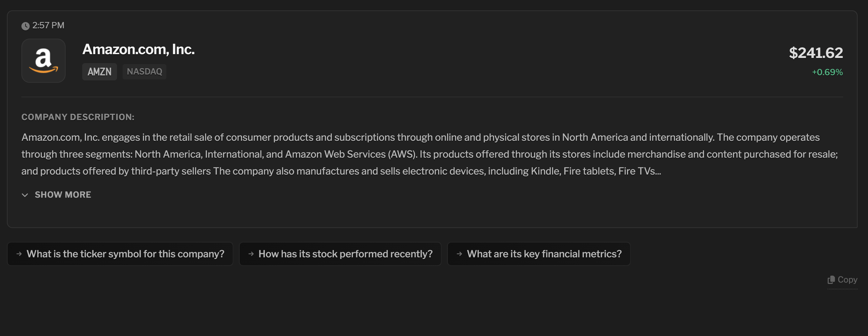Collapse the SHOW MORE disclosure control
Screen dimensions: 868x336
coord(56,195)
